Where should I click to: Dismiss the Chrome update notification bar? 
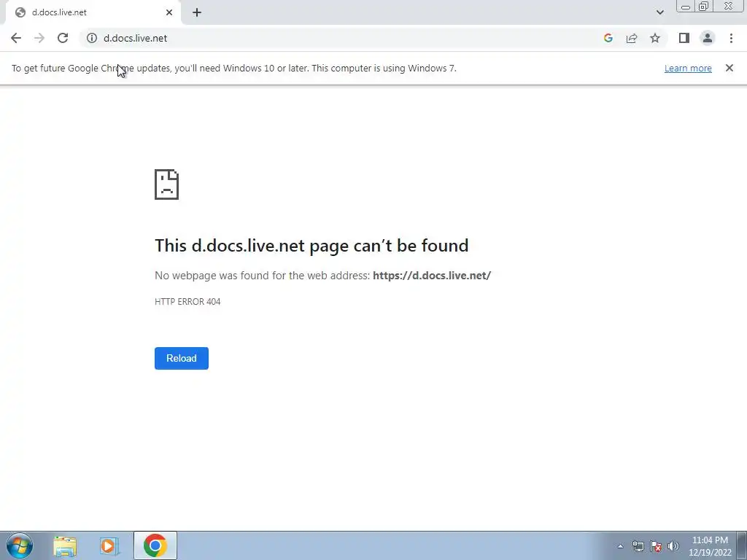click(x=729, y=68)
